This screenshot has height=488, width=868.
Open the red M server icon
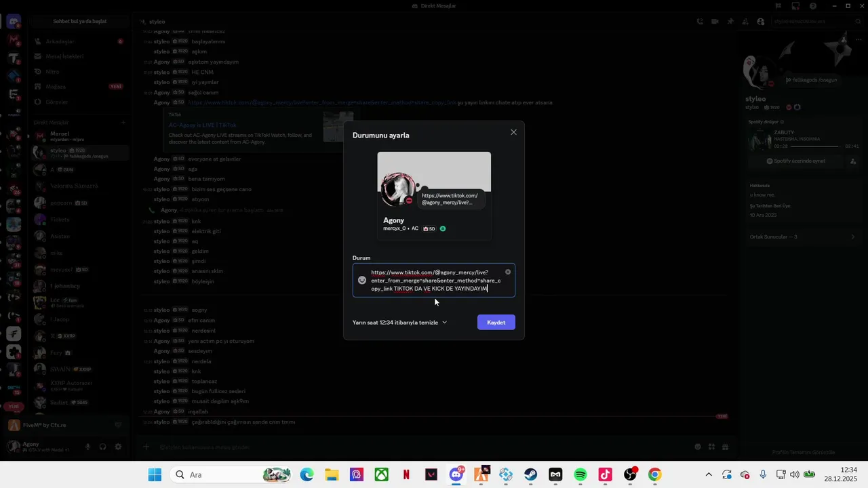coord(14,41)
